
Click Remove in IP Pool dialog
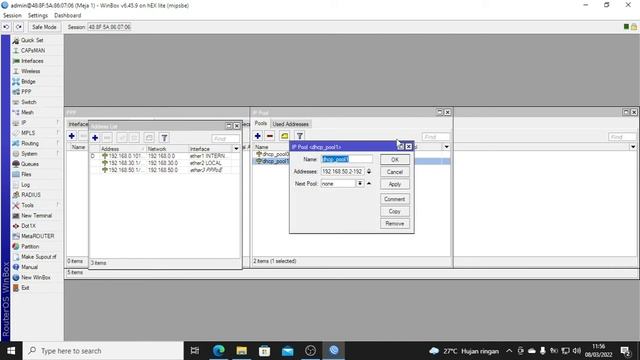coord(395,224)
